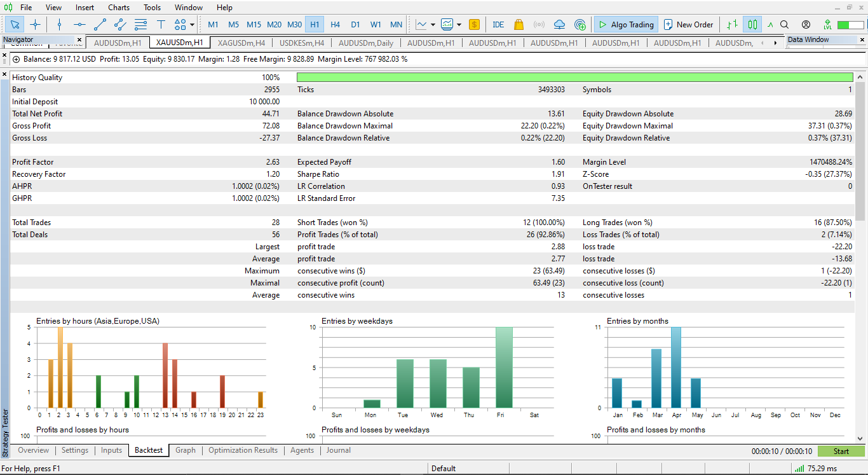
Task: Click the cloud VPS icon
Action: point(560,24)
